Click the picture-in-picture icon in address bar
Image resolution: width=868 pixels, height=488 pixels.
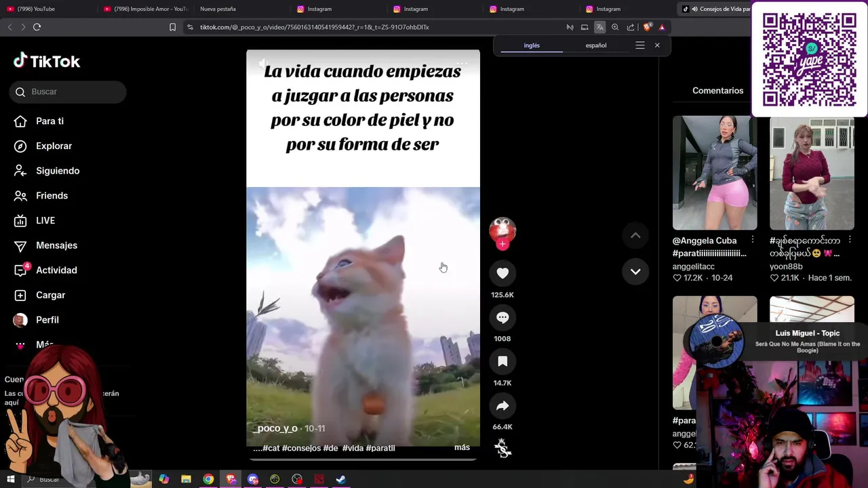585,27
